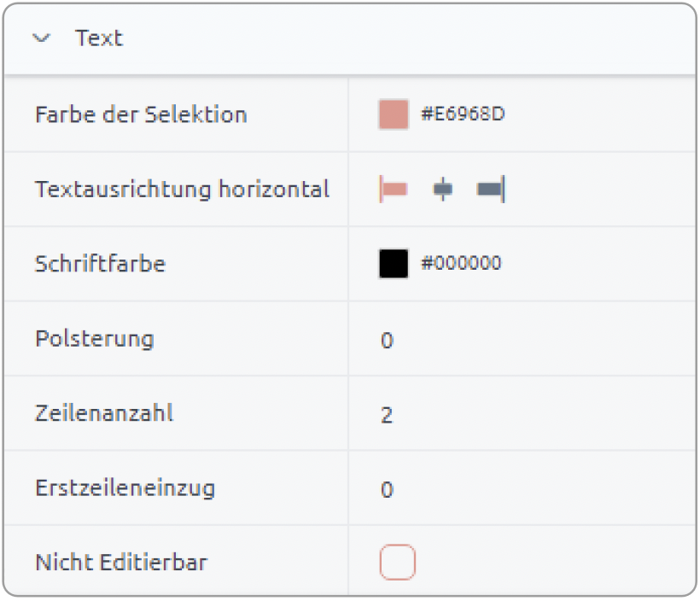The height and width of the screenshot is (601, 700).
Task: Click the Text section header label
Action: pos(99,38)
